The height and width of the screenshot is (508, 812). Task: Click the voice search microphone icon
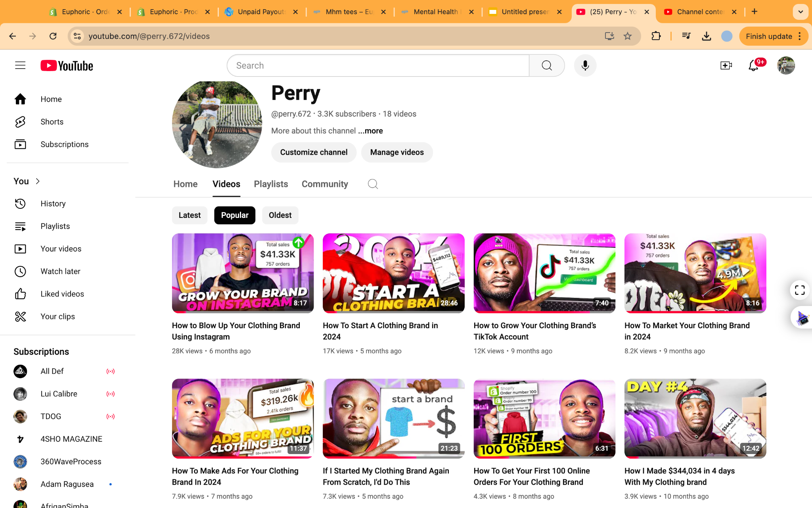tap(585, 65)
